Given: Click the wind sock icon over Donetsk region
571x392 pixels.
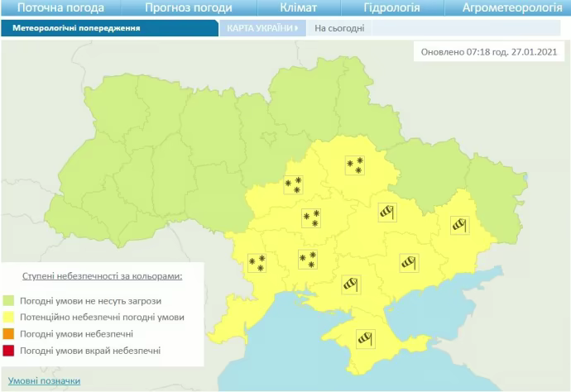Looking at the screenshot, I should pyautogui.click(x=460, y=224).
